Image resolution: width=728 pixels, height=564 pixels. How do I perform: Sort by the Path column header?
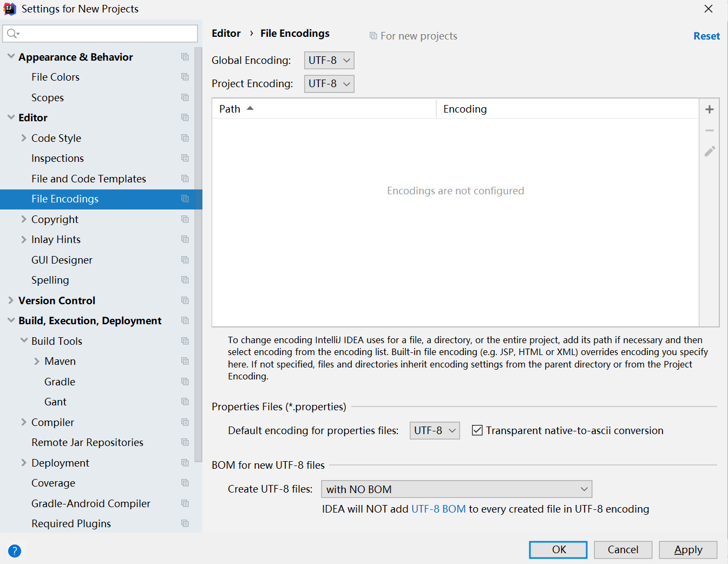324,109
